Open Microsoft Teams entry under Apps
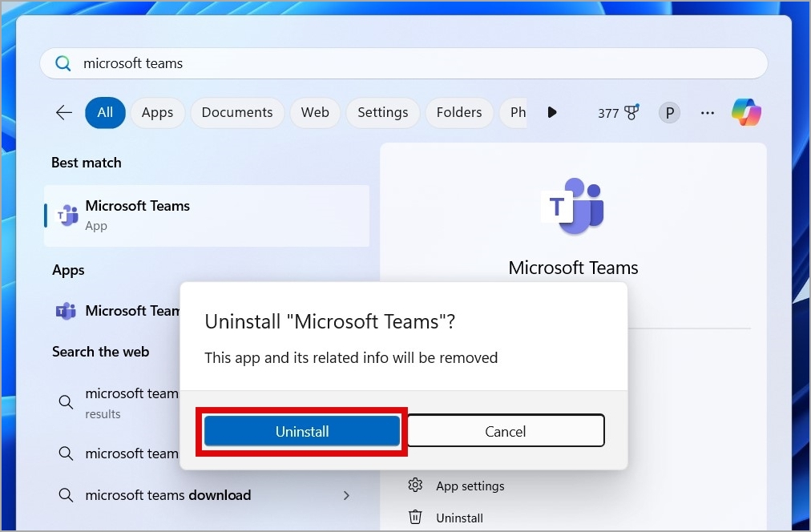811x532 pixels. (118, 311)
